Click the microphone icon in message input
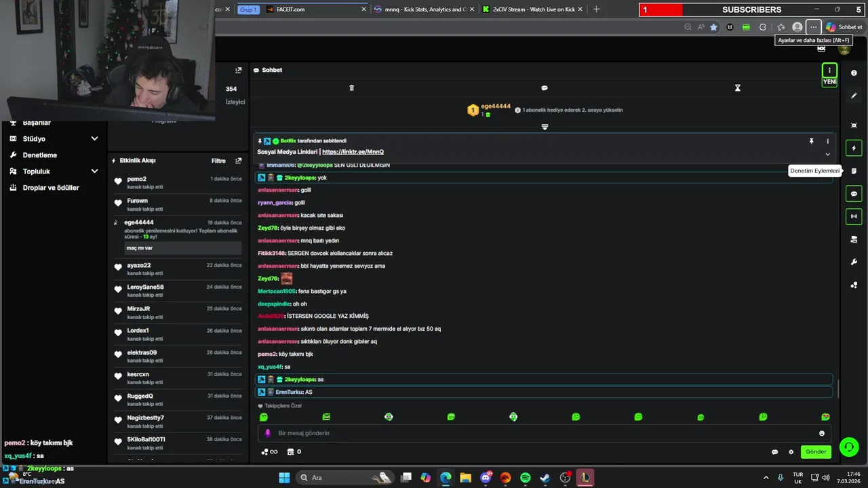 268,433
